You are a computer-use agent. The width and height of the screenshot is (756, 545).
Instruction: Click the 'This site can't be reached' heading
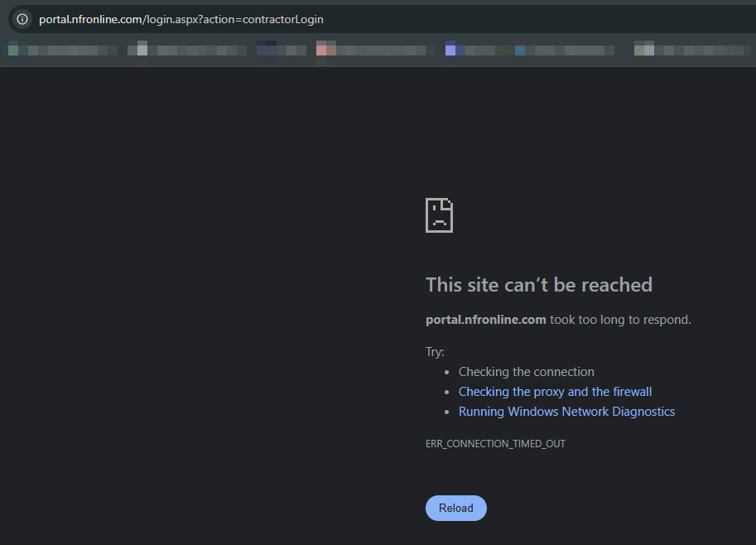coord(538,285)
